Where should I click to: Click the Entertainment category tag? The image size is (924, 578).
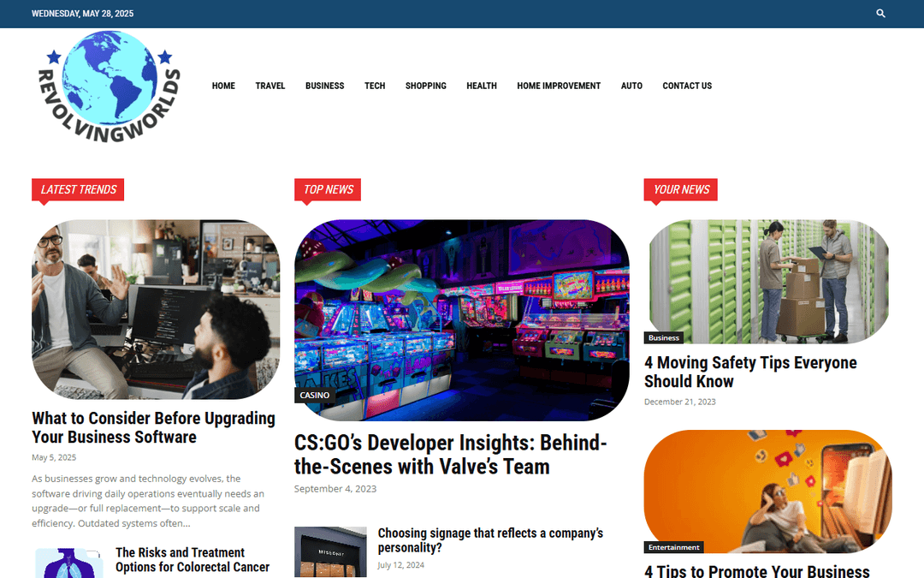coord(673,547)
